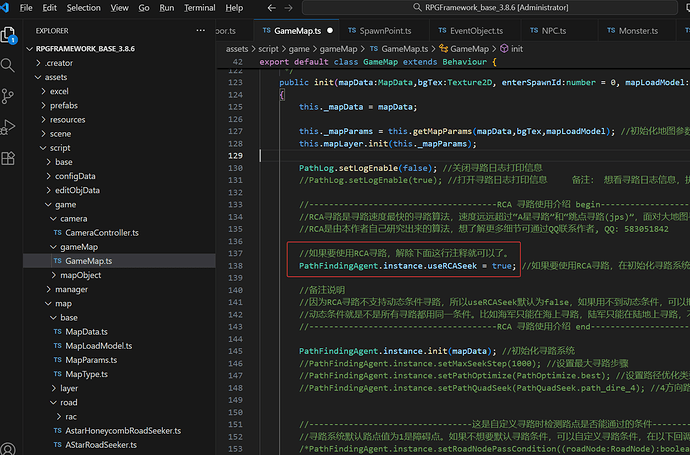Open the Source Control view
Viewport: 690px width, 455px height.
click(x=9, y=96)
